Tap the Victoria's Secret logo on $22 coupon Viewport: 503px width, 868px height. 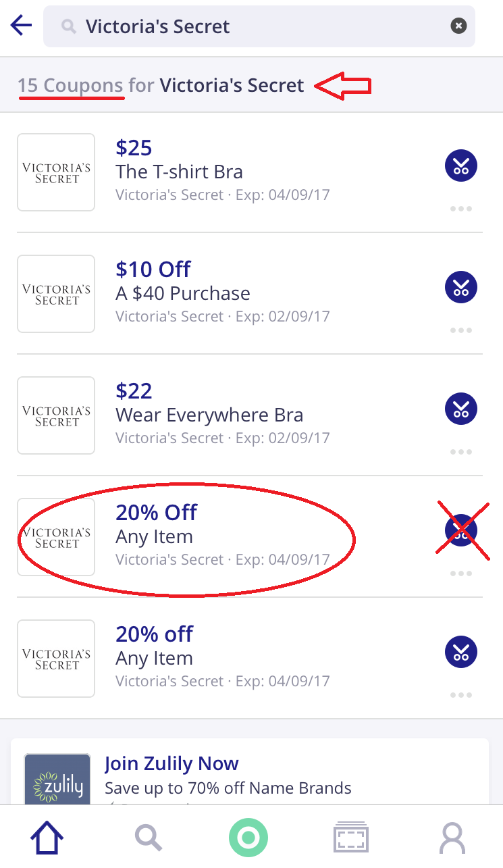pos(56,415)
